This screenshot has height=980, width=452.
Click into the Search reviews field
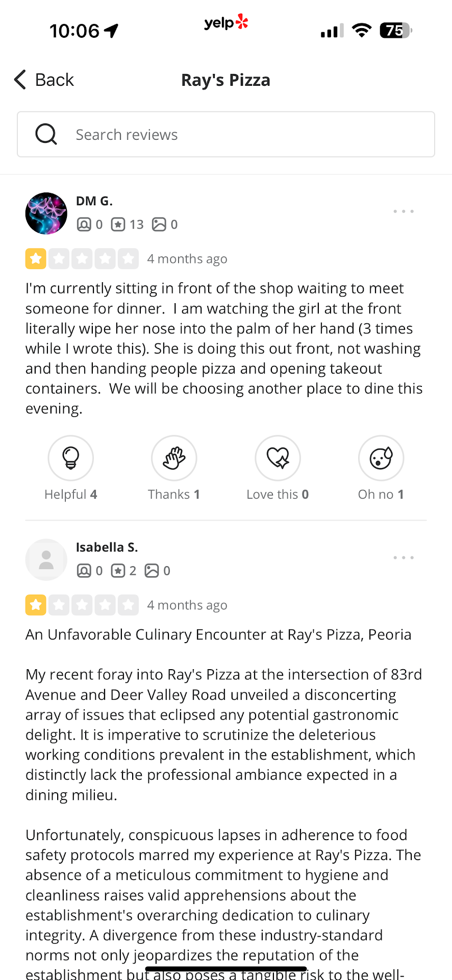(x=245, y=135)
